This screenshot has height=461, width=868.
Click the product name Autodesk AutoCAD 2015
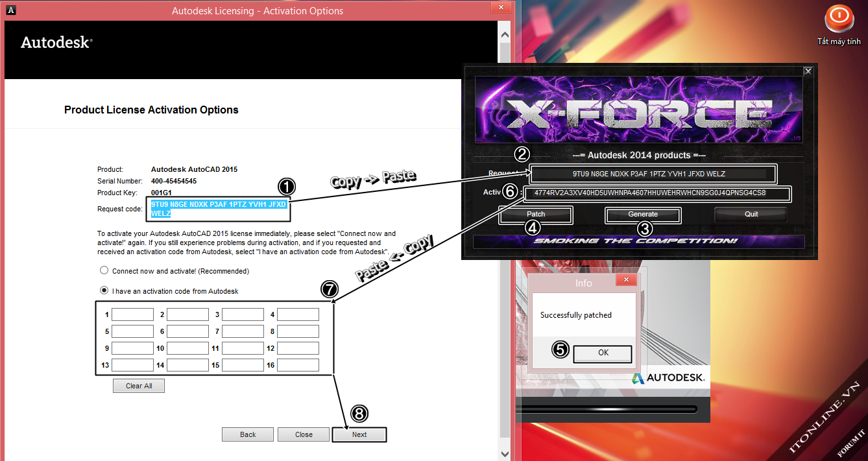194,169
